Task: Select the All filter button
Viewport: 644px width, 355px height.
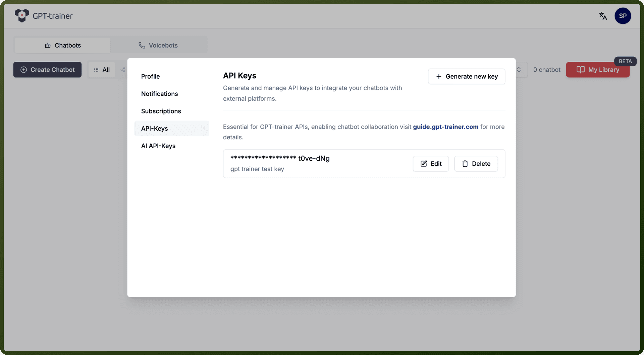Action: click(102, 70)
